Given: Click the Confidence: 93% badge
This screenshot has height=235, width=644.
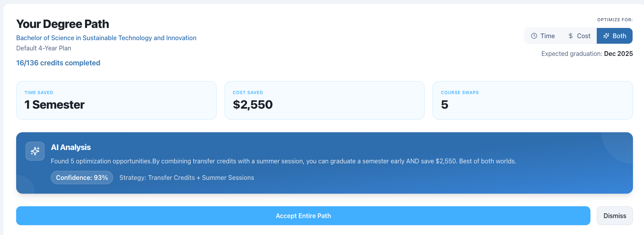Looking at the screenshot, I should (x=82, y=178).
